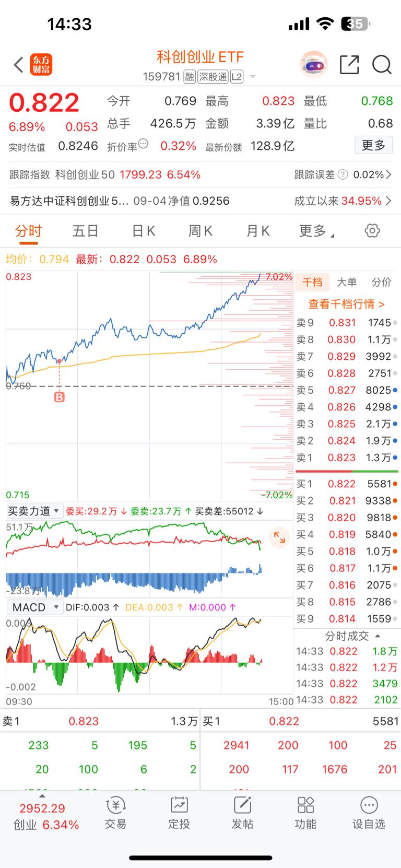Screen dimensions: 401x868
Task: Collapse the 分时成交 section arrow
Action: coord(378,636)
